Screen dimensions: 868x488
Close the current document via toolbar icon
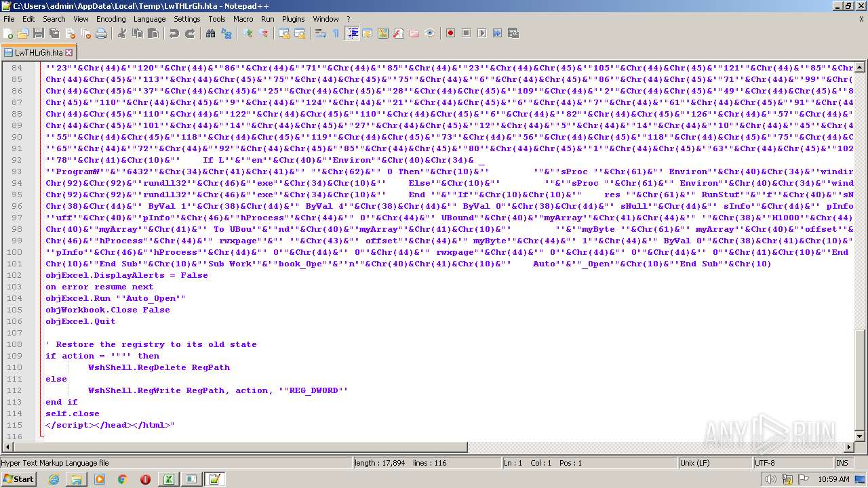70,33
